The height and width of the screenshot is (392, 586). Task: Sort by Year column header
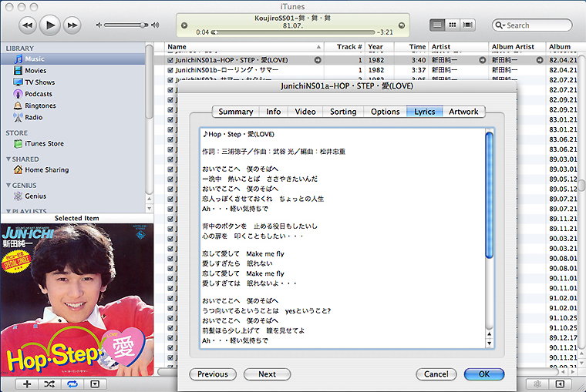[379, 47]
